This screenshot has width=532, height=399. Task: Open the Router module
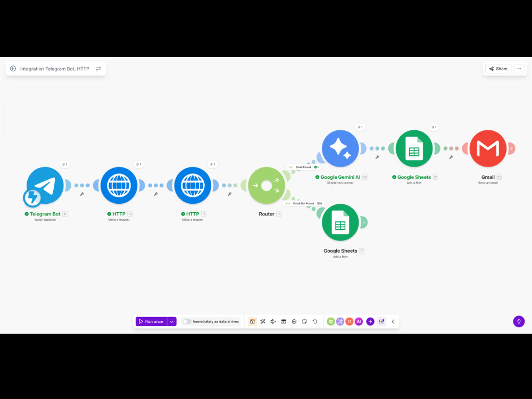(x=267, y=185)
